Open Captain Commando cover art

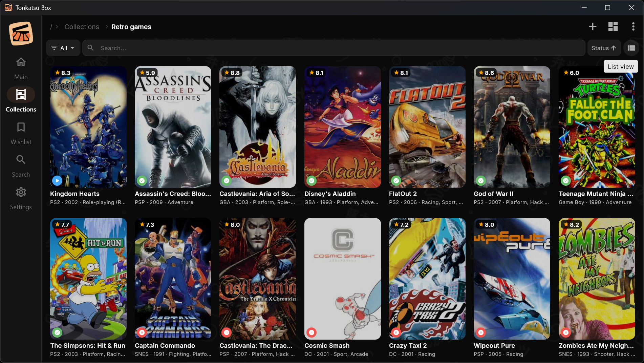coord(173,279)
